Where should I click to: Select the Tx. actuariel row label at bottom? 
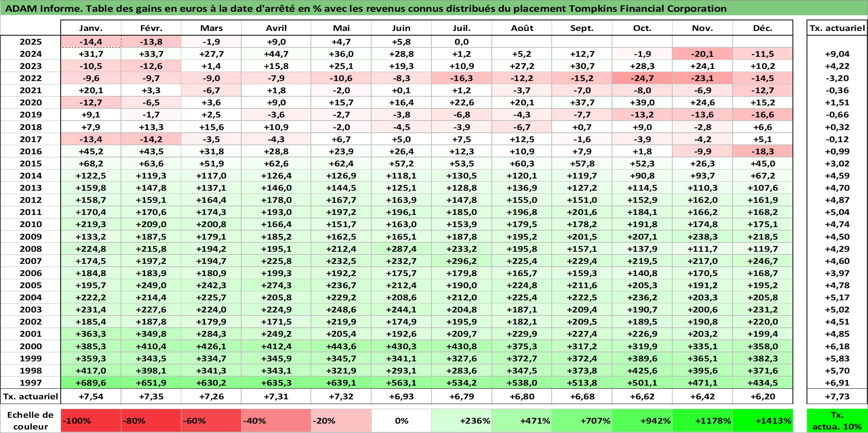tap(31, 396)
